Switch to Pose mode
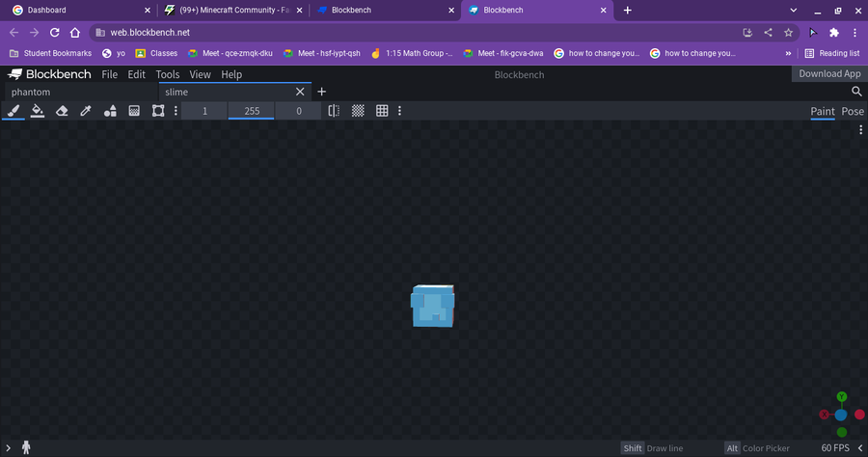Viewport: 868px width, 457px height. tap(853, 111)
